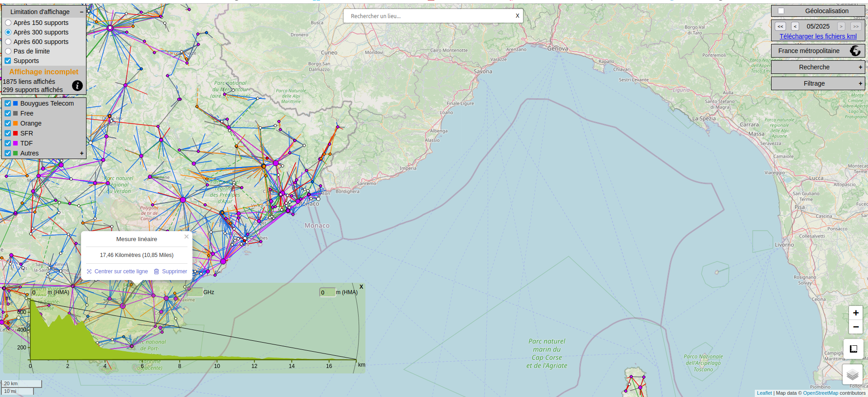
Task: Click the 299 supports affichés count
Action: [33, 90]
